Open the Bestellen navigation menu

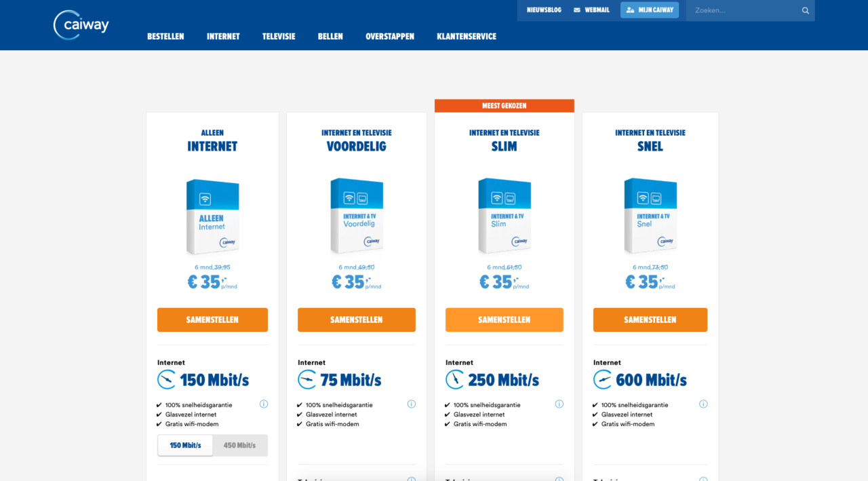[165, 37]
